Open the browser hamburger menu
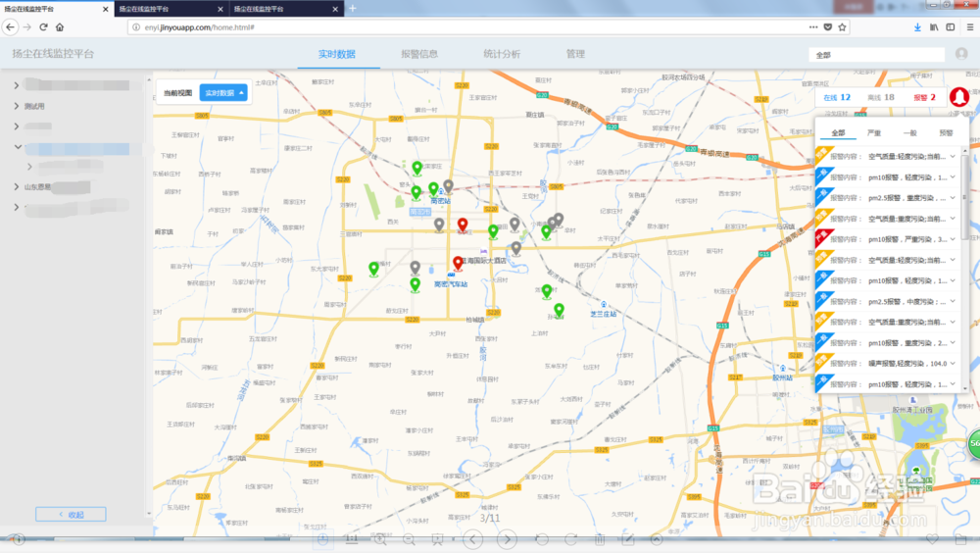980x553 pixels. click(x=970, y=26)
